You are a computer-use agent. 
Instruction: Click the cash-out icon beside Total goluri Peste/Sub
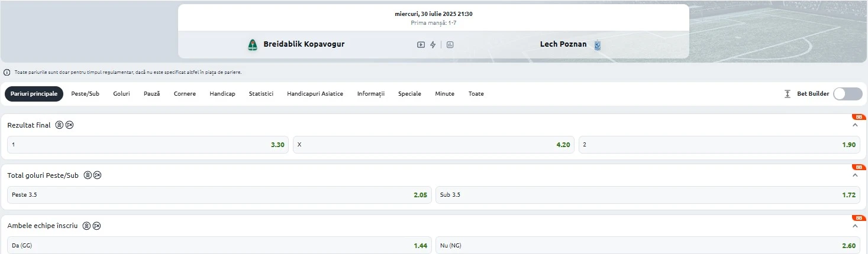click(x=97, y=175)
